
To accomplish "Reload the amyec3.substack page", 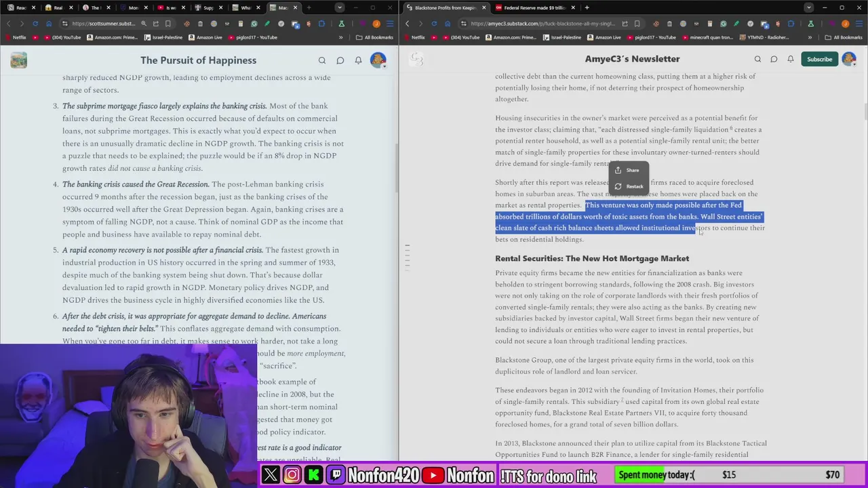I will point(434,24).
